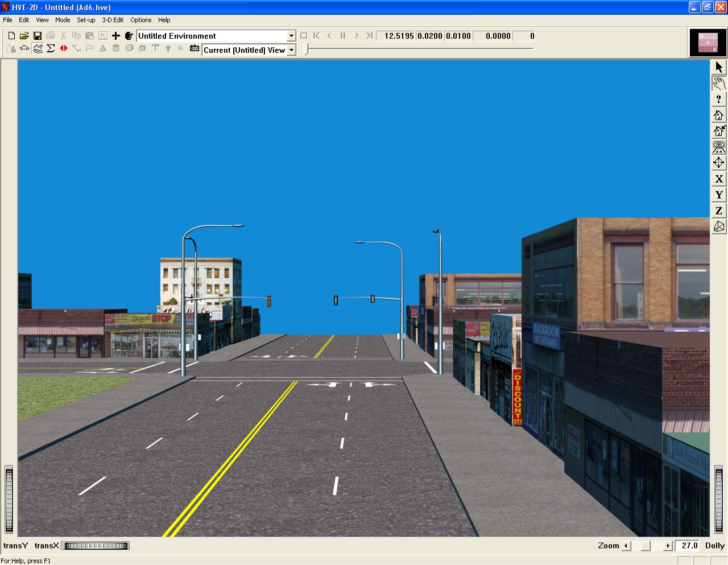Screen dimensions: 728x565
Task: Toggle the wireframe perspective box button
Action: click(719, 226)
